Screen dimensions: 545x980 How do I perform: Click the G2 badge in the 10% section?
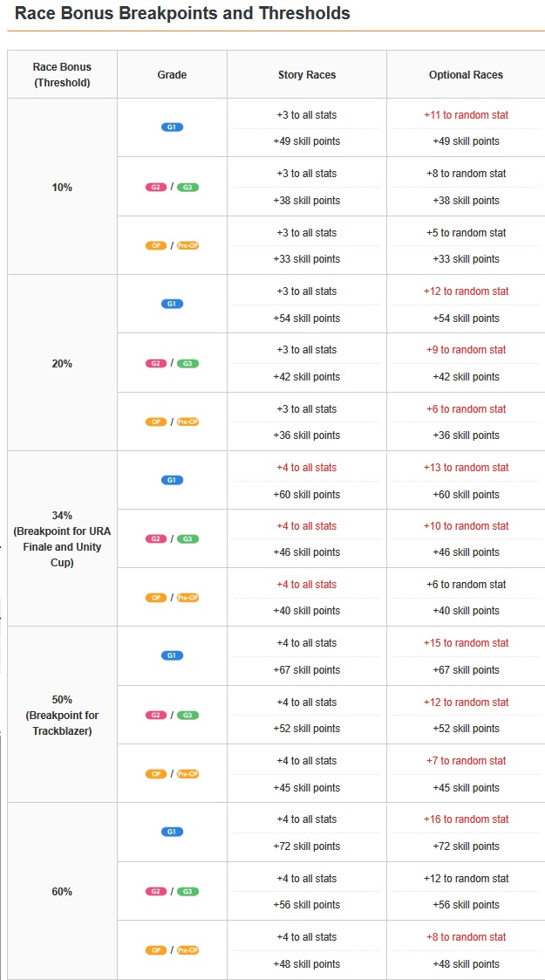(156, 187)
